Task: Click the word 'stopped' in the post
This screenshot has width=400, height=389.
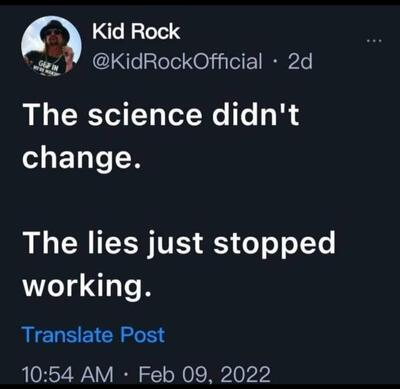Action: (274, 244)
